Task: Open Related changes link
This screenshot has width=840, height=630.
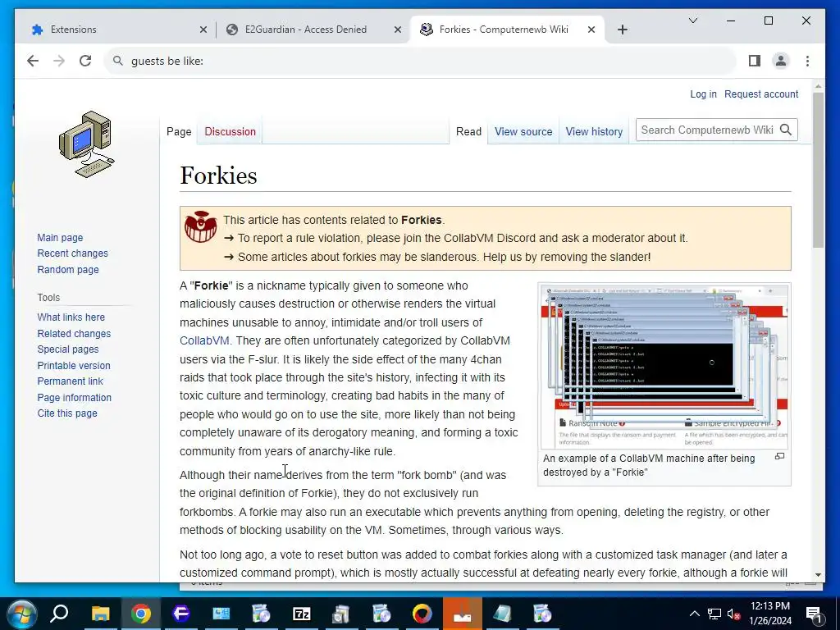Action: coord(74,333)
